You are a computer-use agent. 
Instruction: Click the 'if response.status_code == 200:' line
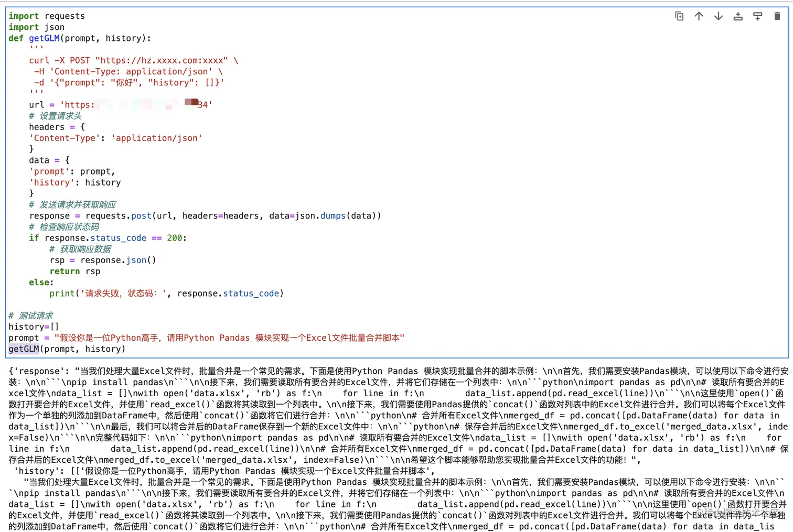108,238
